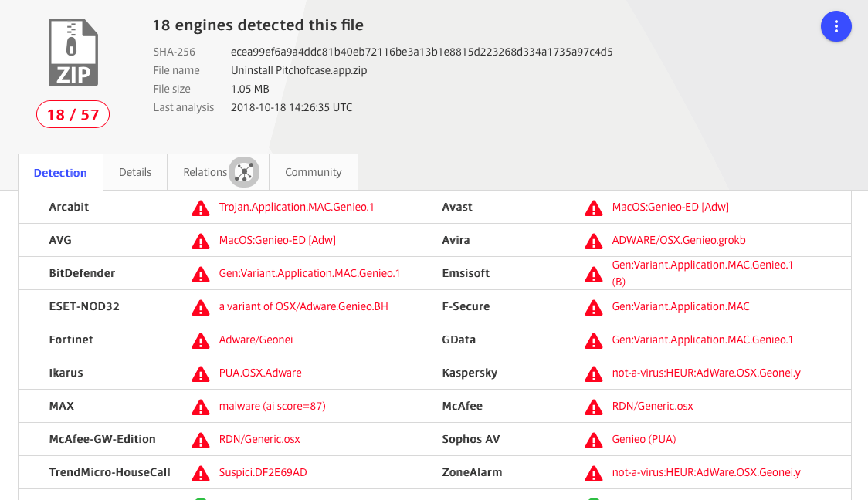Click the malware (ai score=87) result

[272, 406]
